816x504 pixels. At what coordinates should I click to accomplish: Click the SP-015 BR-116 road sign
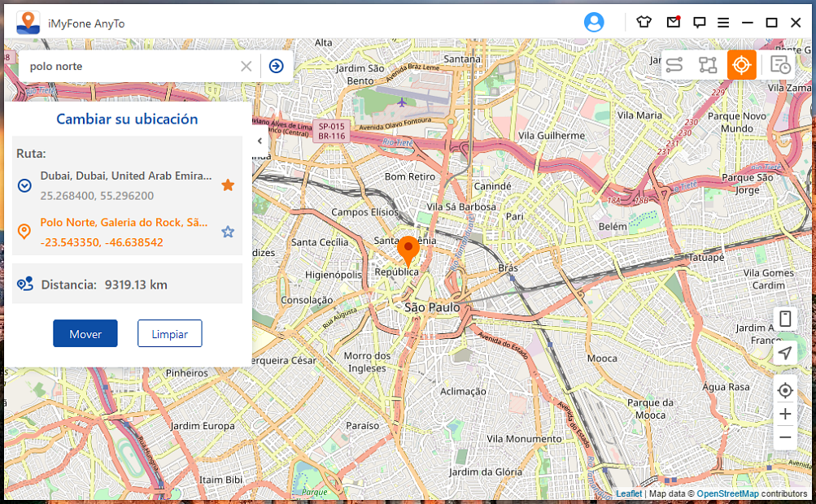point(331,131)
